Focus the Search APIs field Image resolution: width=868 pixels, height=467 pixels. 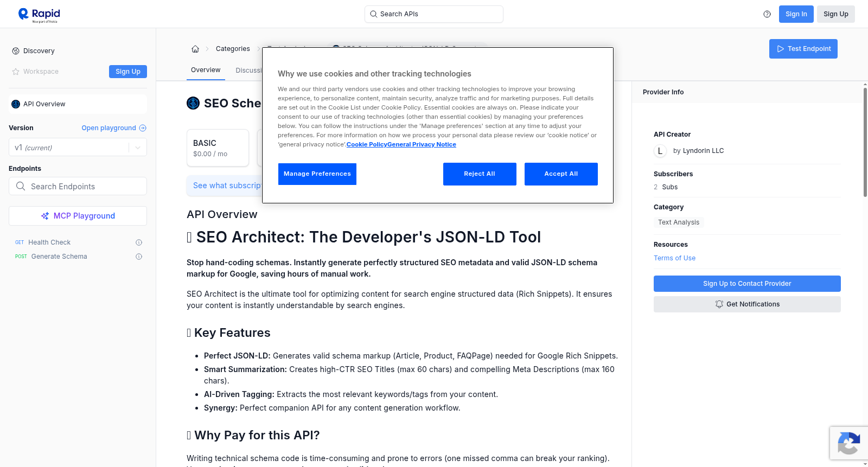point(434,14)
